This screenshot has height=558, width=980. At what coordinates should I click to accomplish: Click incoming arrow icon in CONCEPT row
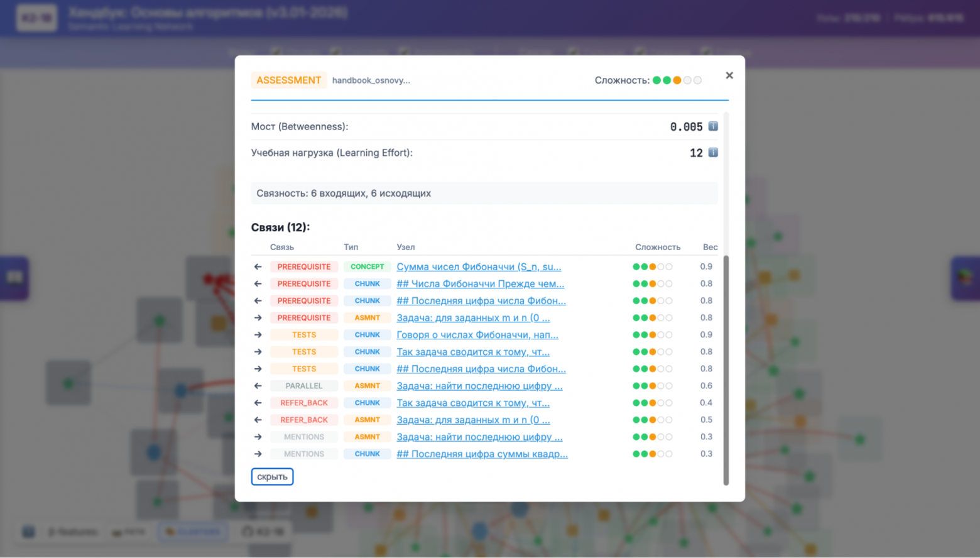pos(258,267)
